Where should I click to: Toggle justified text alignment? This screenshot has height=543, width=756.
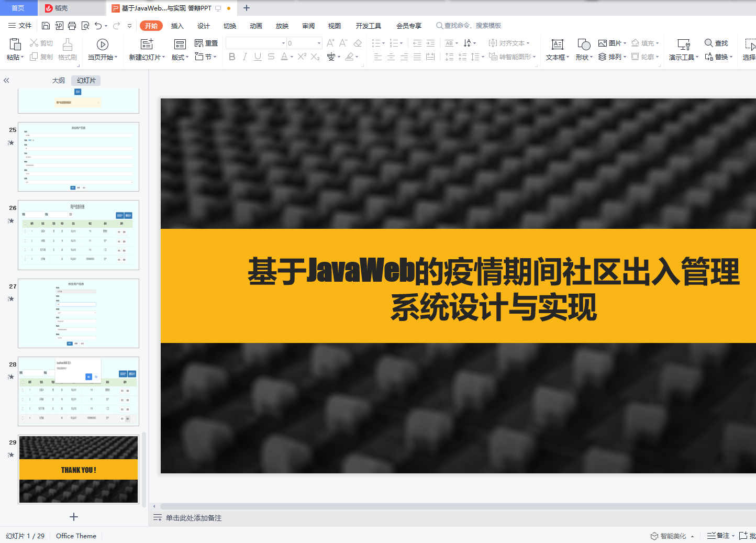coord(417,57)
